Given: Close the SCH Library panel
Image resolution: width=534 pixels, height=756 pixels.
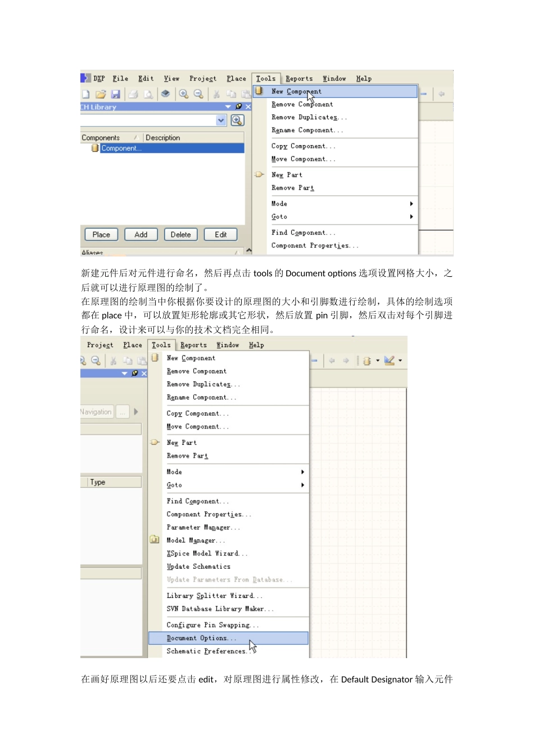Looking at the screenshot, I should 248,106.
